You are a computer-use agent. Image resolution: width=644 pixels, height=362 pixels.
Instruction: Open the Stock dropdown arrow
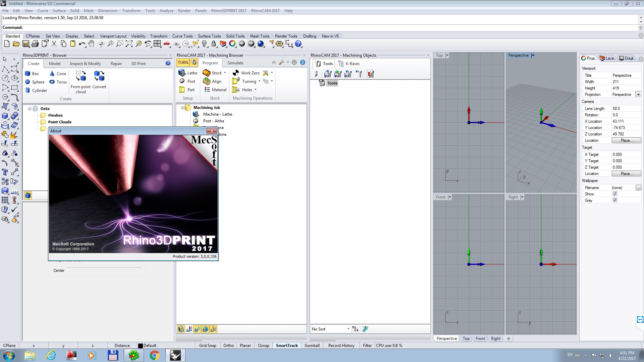pyautogui.click(x=225, y=73)
